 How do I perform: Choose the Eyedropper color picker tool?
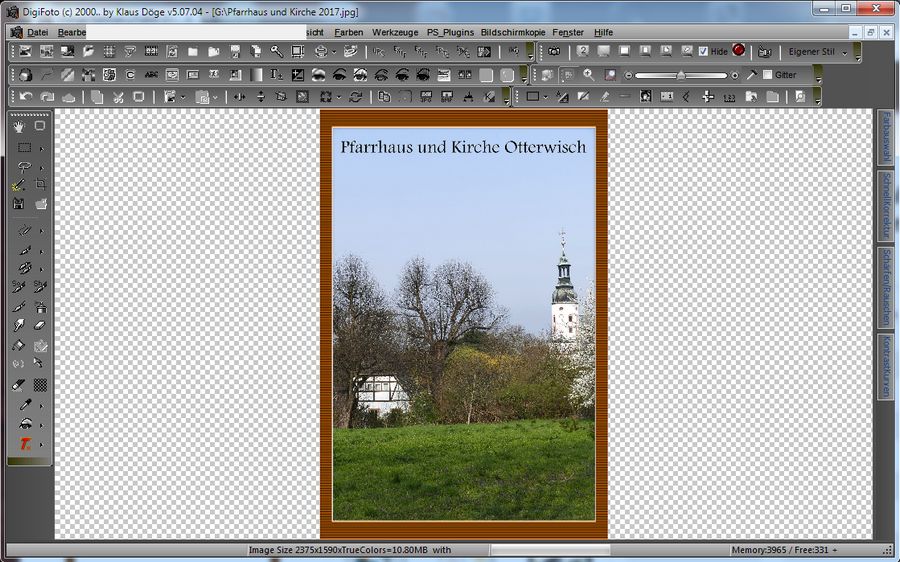click(24, 405)
